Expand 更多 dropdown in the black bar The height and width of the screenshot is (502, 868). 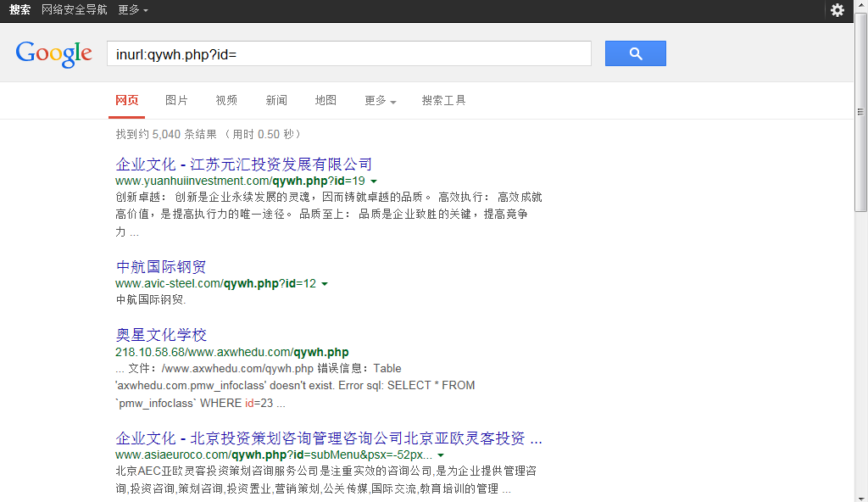(x=133, y=10)
